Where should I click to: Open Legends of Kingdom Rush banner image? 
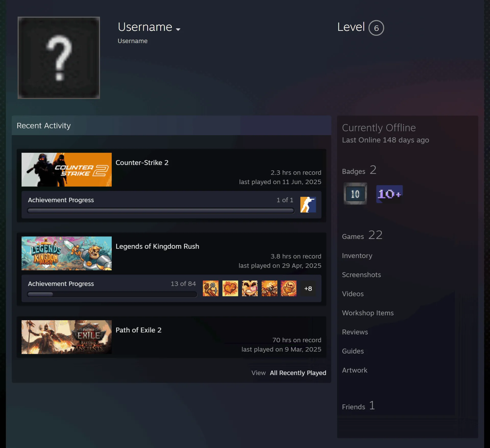click(x=67, y=253)
